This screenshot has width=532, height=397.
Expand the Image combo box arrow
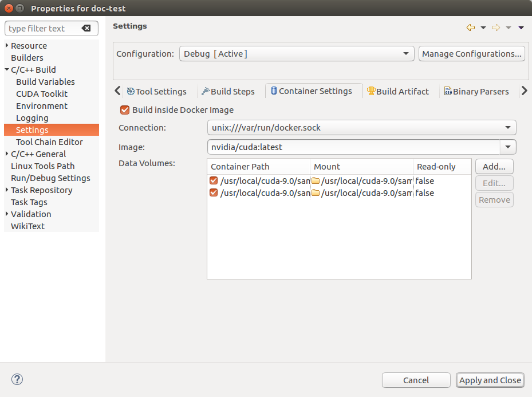(x=508, y=147)
